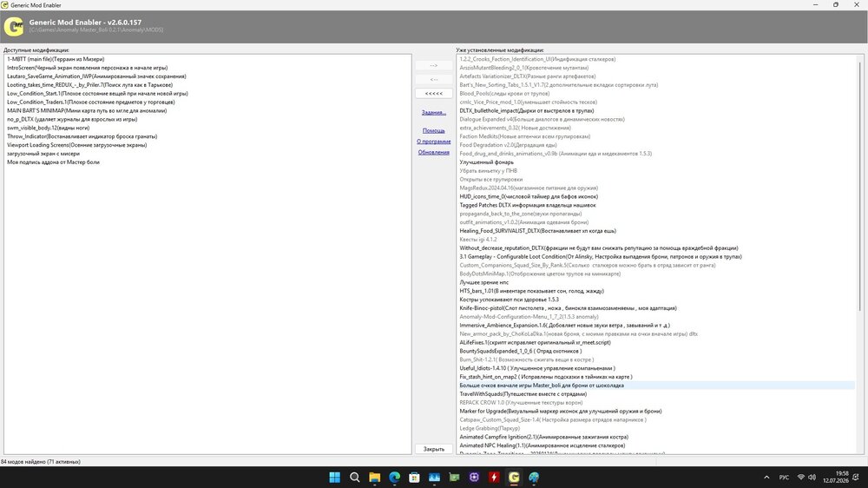Click the volume icon in system tray

812,477
